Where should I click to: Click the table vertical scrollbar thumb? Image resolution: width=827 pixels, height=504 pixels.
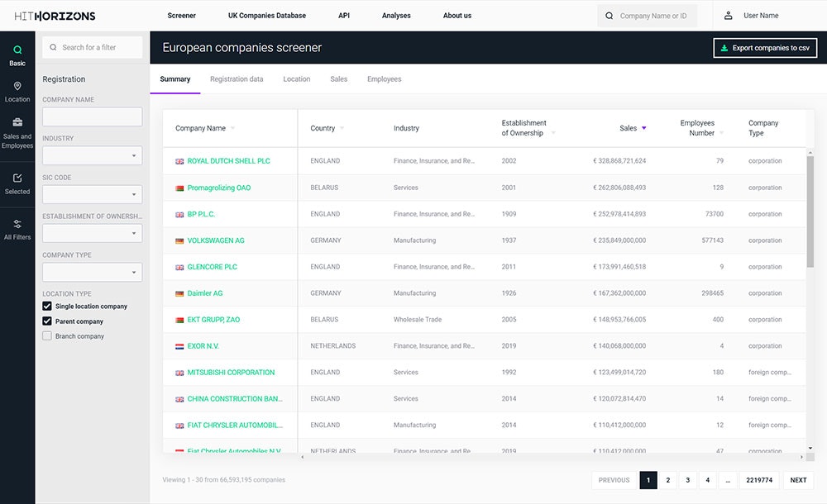point(810,212)
